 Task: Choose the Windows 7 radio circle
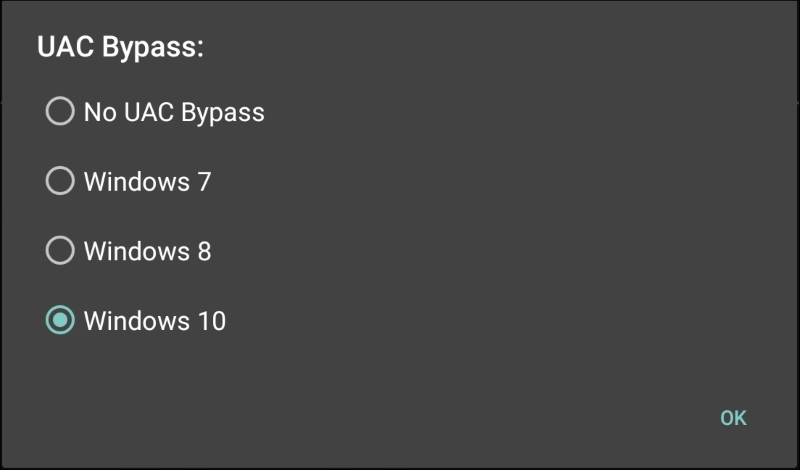pyautogui.click(x=60, y=181)
